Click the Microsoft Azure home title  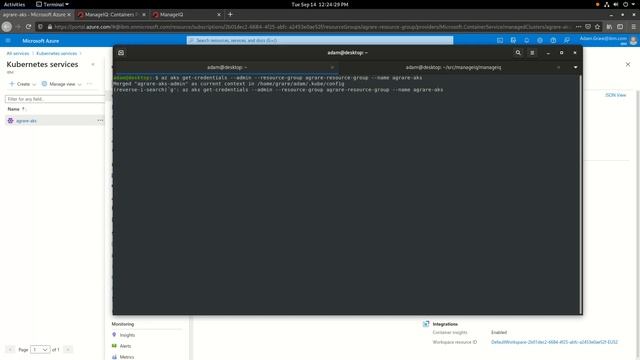click(x=40, y=41)
